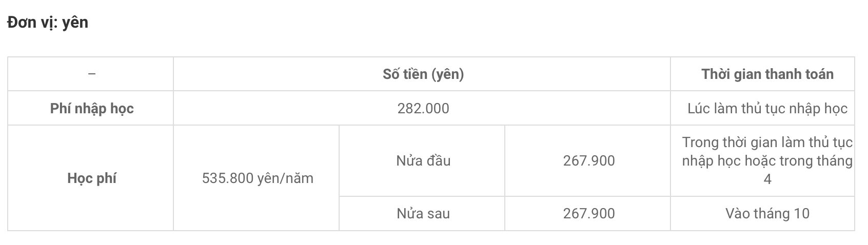Click the 282.000 amount cell
This screenshot has width=868, height=245.
(423, 109)
